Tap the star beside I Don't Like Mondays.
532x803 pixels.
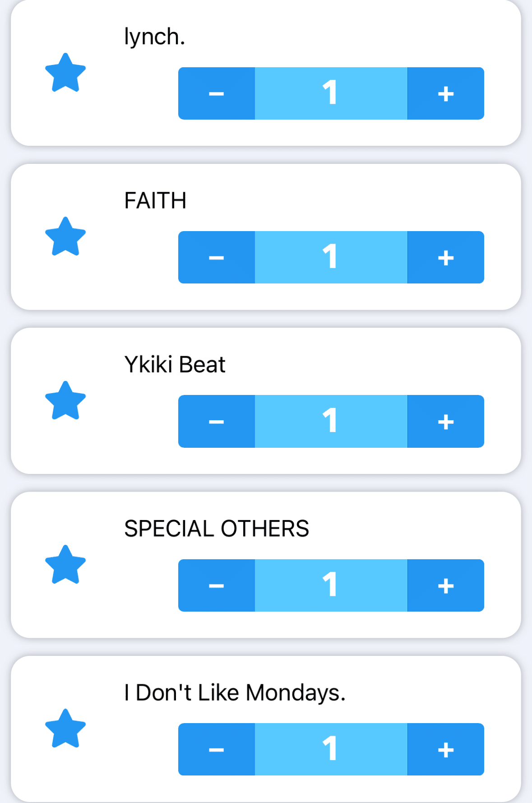point(65,729)
